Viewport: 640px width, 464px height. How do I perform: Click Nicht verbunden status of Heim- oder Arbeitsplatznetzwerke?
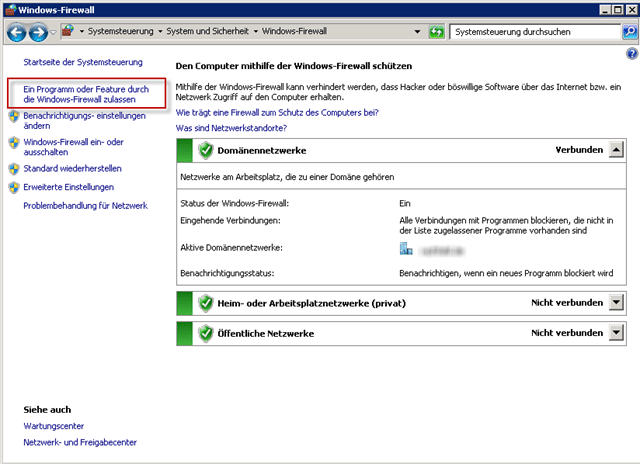567,303
